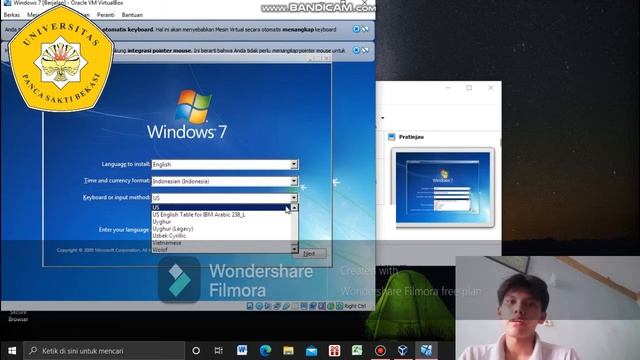Expand the Language to install dropdown
The image size is (640, 360).
coord(294,164)
